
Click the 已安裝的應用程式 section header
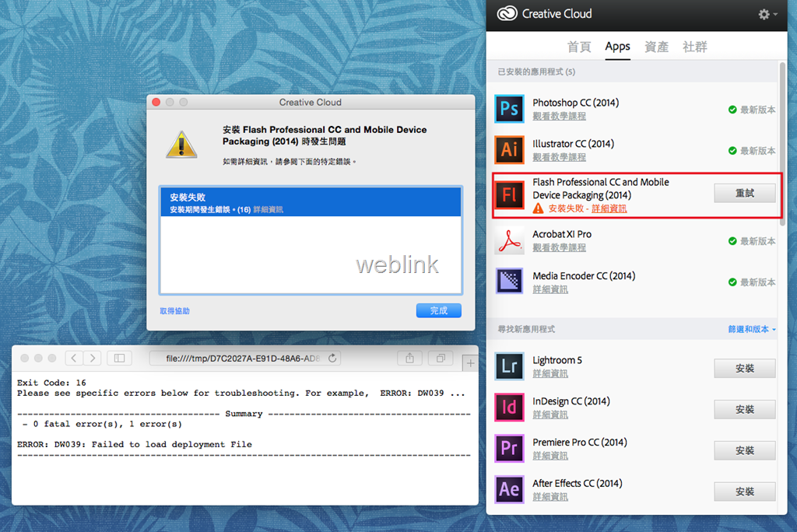click(536, 72)
